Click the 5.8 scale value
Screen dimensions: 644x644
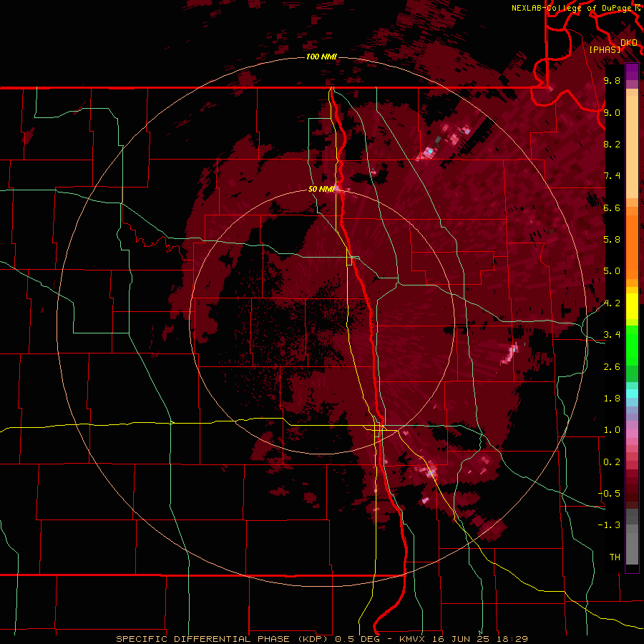pyautogui.click(x=612, y=240)
